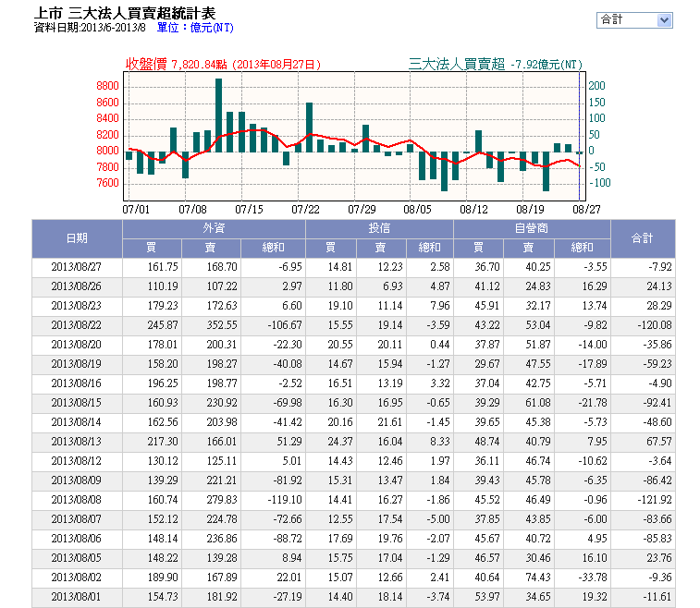
Task: Click foreign buy value 245.87
Action: pos(163,325)
